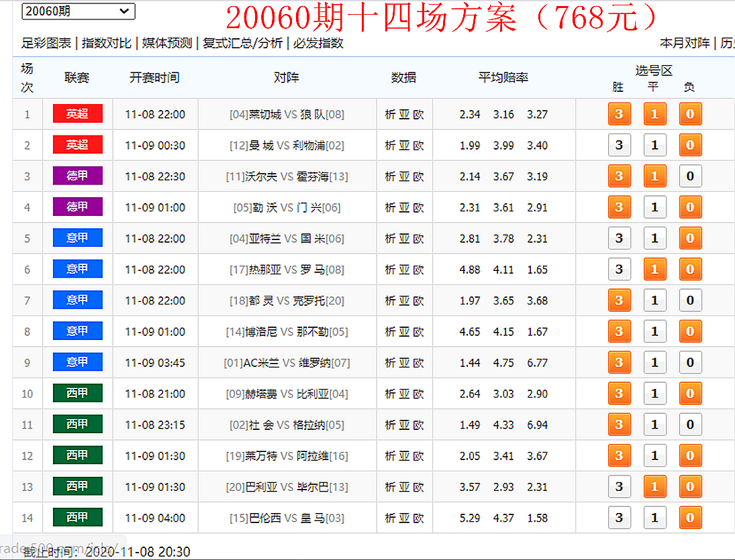Open 亚 Asian odds for match 8 博洛尼

[404, 332]
